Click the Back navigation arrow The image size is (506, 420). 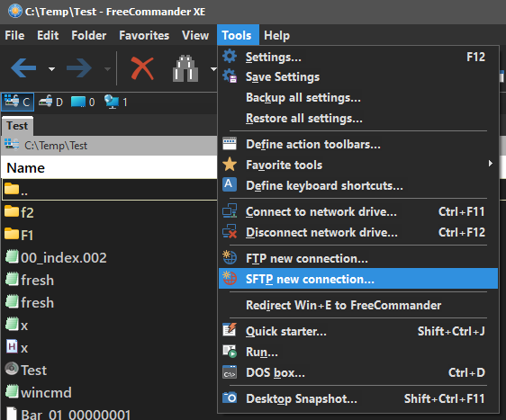click(23, 68)
